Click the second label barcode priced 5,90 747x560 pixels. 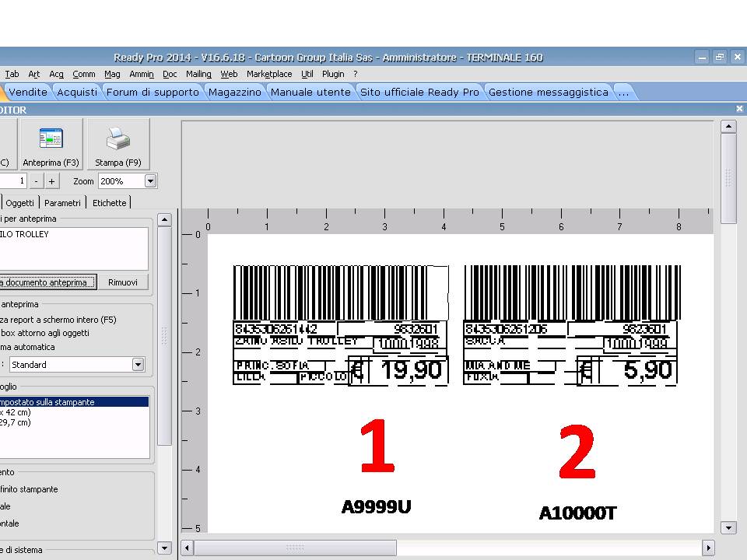(572, 293)
